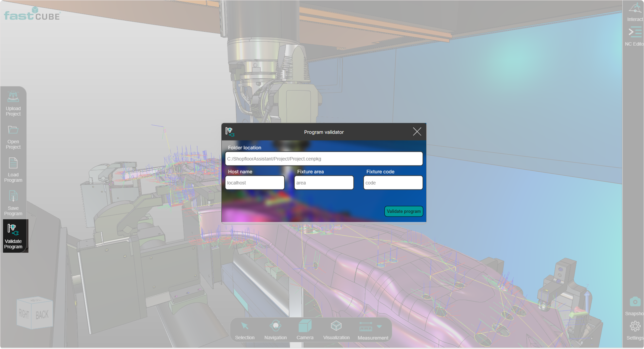Click the Load Program icon

click(13, 163)
